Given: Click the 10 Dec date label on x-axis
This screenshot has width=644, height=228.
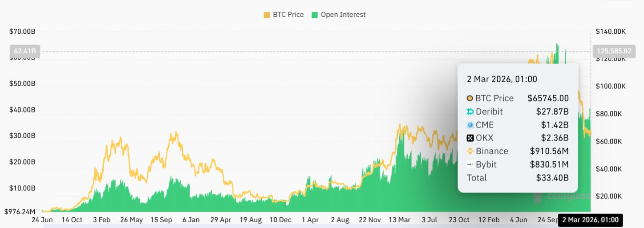Looking at the screenshot, I should pyautogui.click(x=280, y=220).
